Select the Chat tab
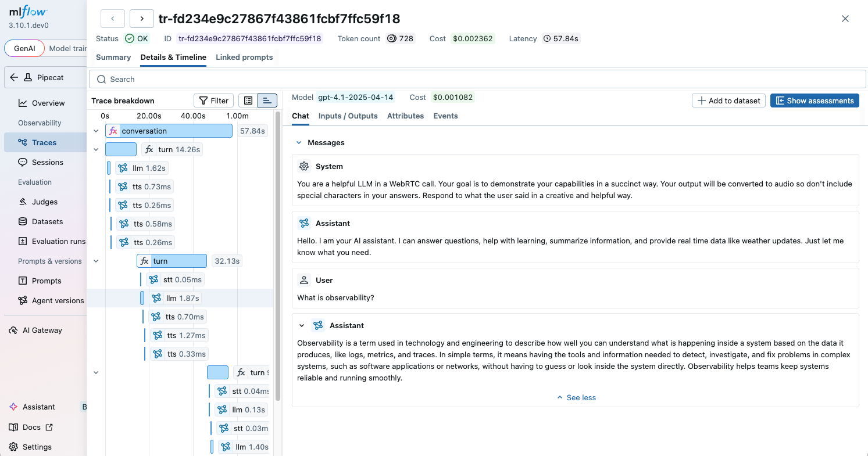The width and height of the screenshot is (868, 456). click(x=301, y=116)
